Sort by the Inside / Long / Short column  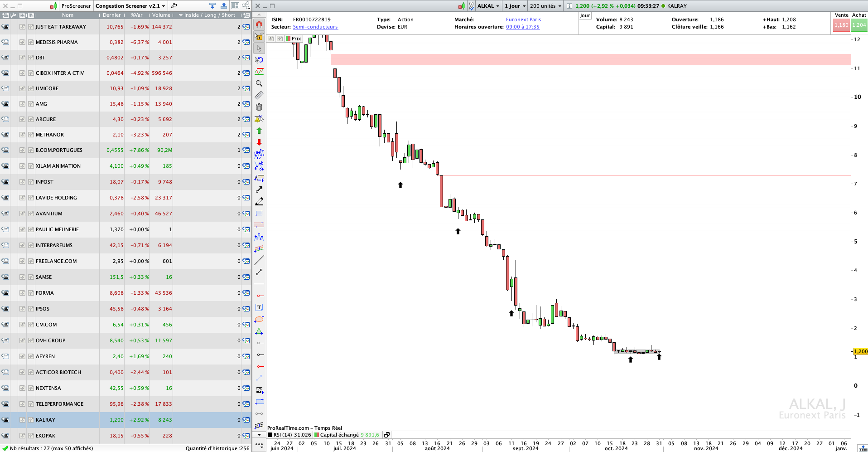pos(207,15)
